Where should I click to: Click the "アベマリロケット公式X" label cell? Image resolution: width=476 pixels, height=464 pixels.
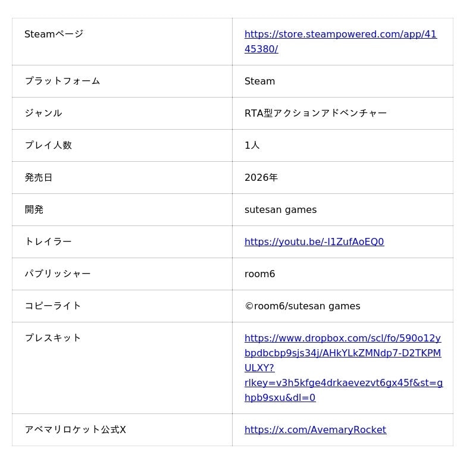[x=75, y=429]
